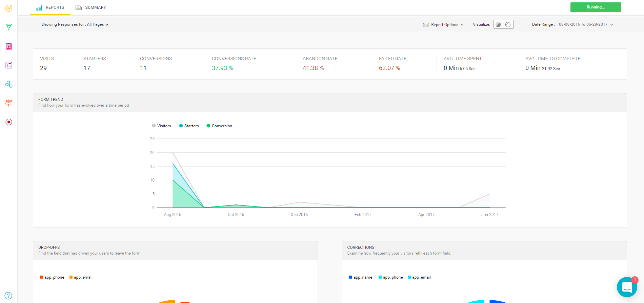The height and width of the screenshot is (303, 644).
Task: Expand the Showing Responses for All Pages dropdown
Action: pos(75,24)
